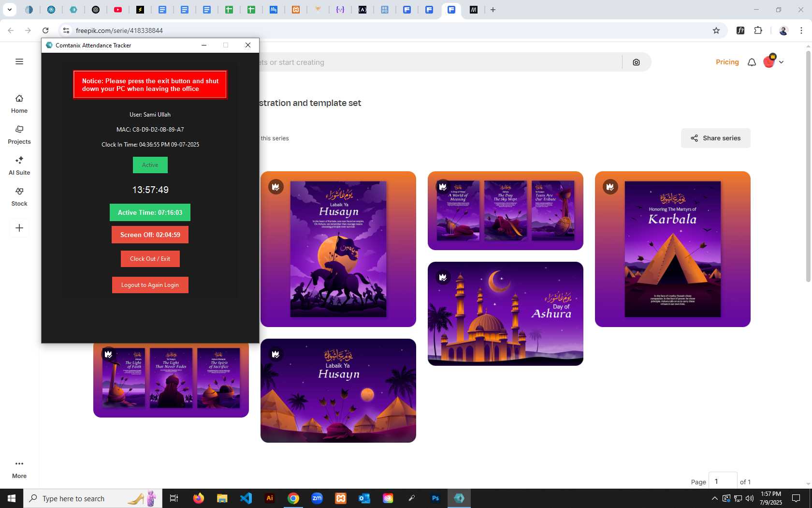Image resolution: width=812 pixels, height=508 pixels.
Task: Go to Home in the Freepik sidebar
Action: pyautogui.click(x=19, y=104)
